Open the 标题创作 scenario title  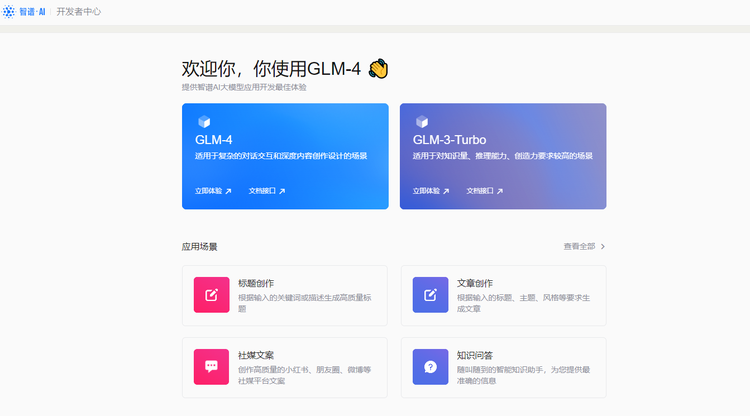(x=256, y=283)
